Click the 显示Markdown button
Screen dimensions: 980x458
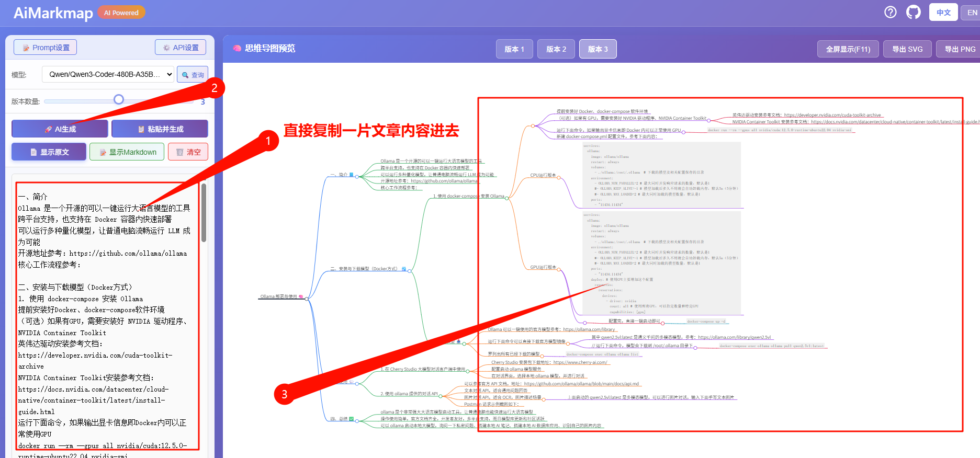[127, 152]
